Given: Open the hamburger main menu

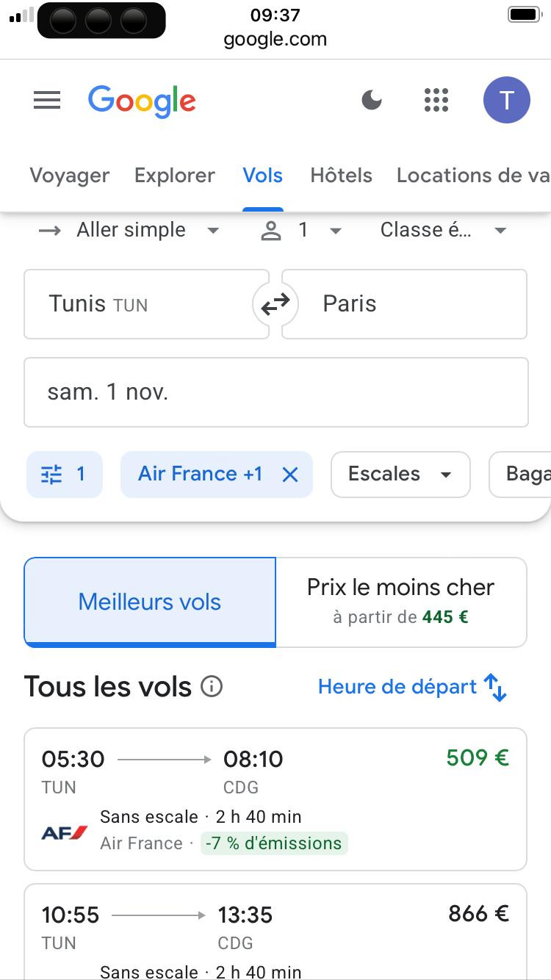Looking at the screenshot, I should [47, 100].
